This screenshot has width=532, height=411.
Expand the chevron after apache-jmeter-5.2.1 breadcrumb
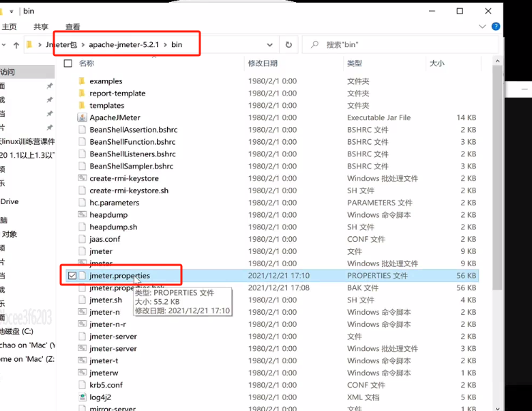[165, 44]
